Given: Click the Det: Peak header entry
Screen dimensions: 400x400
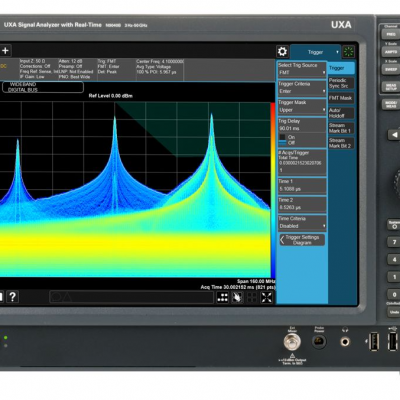Looking at the screenshot, I should pos(107,72).
